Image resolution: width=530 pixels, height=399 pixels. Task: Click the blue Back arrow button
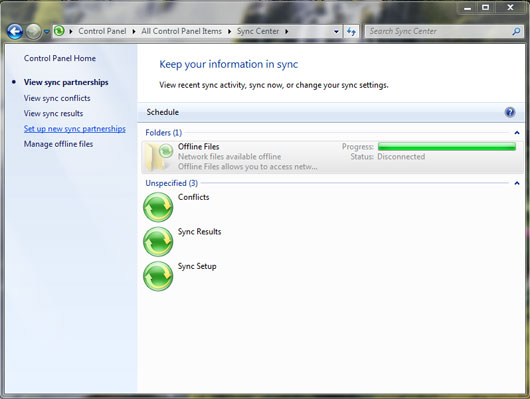pyautogui.click(x=15, y=32)
